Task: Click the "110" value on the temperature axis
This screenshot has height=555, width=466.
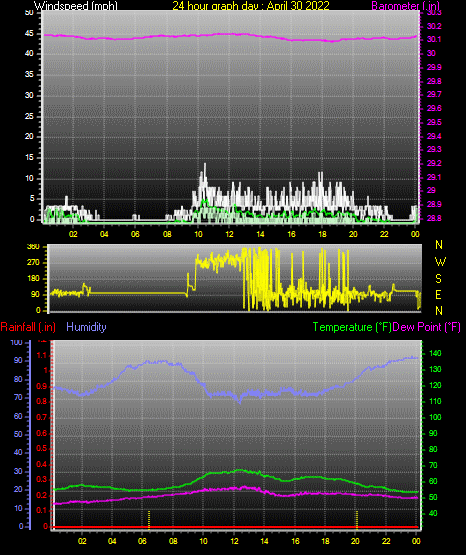Action: [x=435, y=401]
